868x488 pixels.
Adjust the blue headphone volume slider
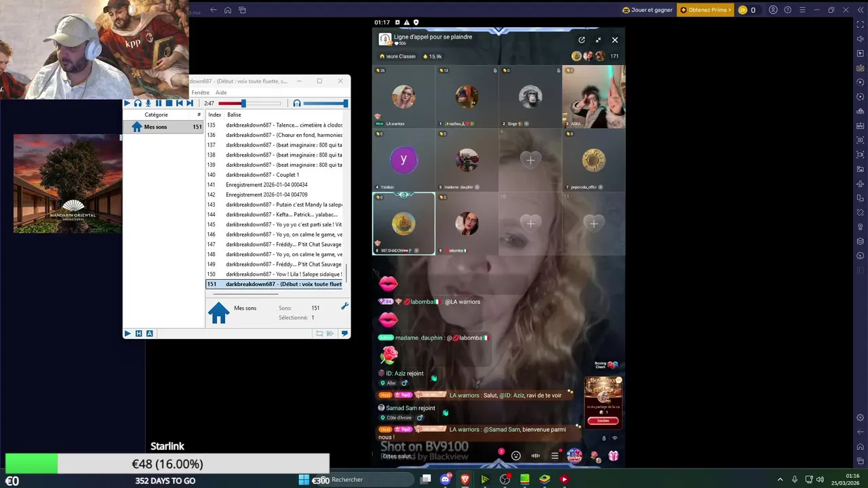[x=325, y=103]
